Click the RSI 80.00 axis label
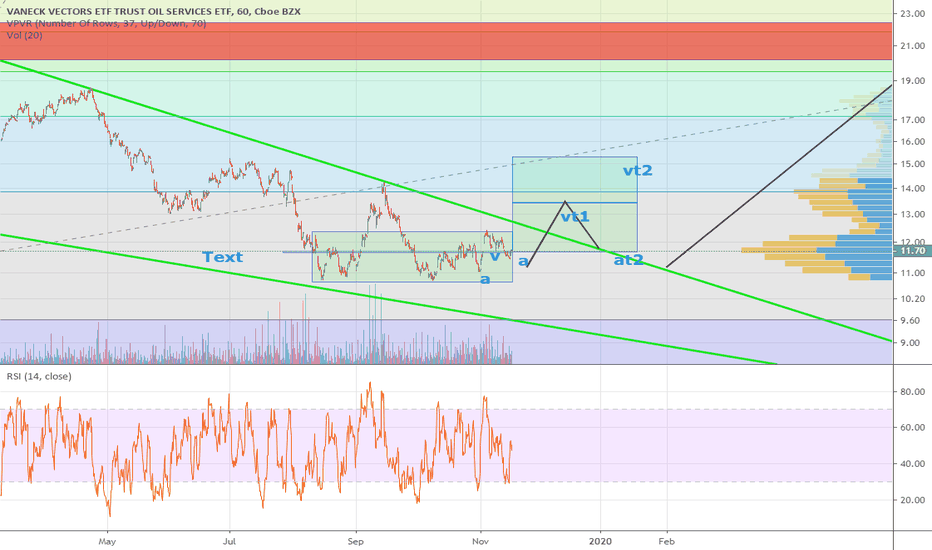 (x=912, y=392)
